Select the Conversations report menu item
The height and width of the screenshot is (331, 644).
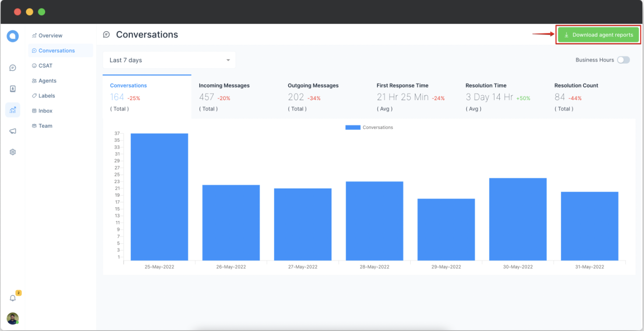(x=61, y=50)
